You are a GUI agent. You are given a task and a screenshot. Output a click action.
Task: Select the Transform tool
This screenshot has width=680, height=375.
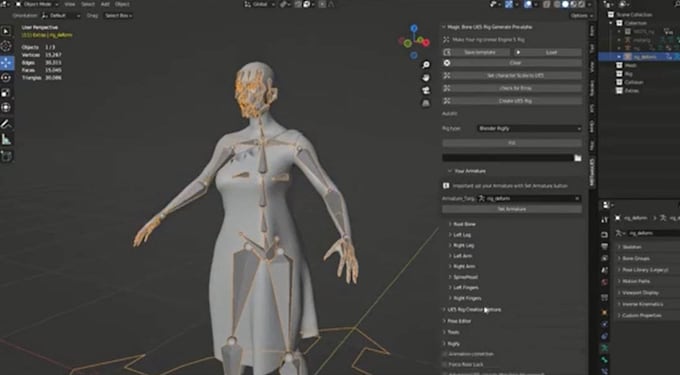[x=6, y=108]
